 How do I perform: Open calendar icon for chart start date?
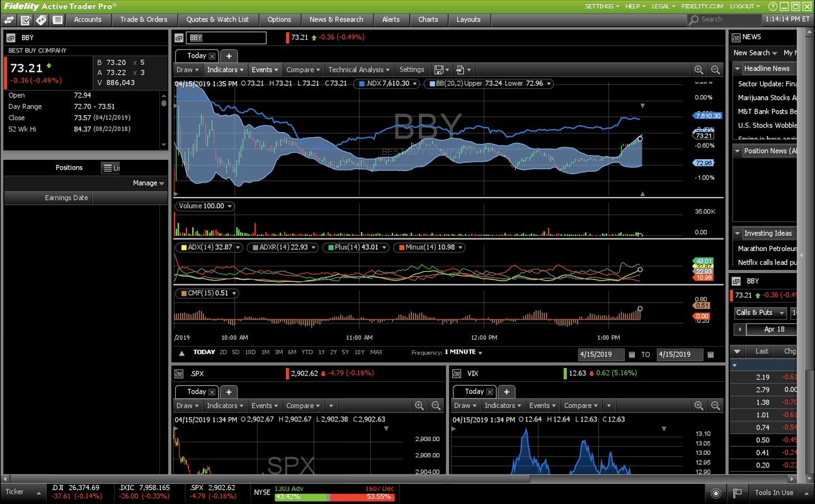click(632, 355)
